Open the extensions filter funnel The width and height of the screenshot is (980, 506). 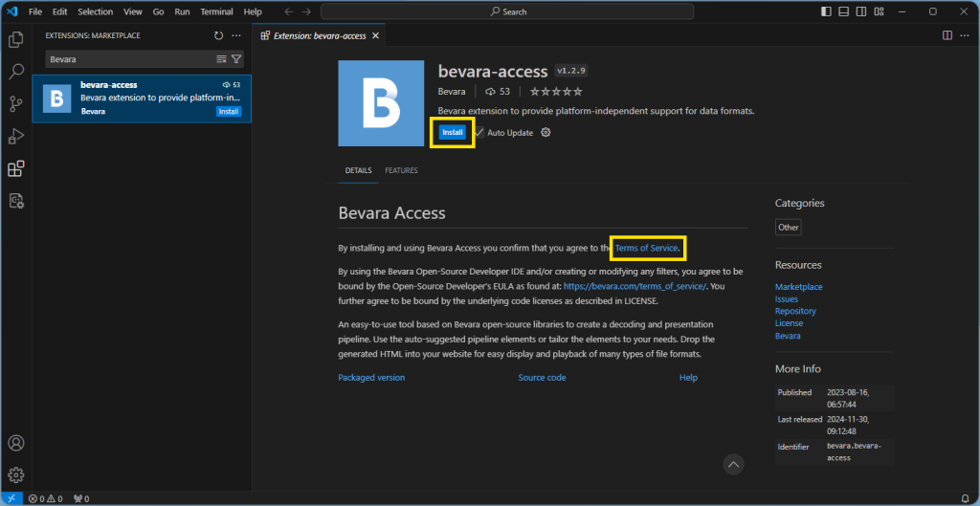(x=236, y=59)
